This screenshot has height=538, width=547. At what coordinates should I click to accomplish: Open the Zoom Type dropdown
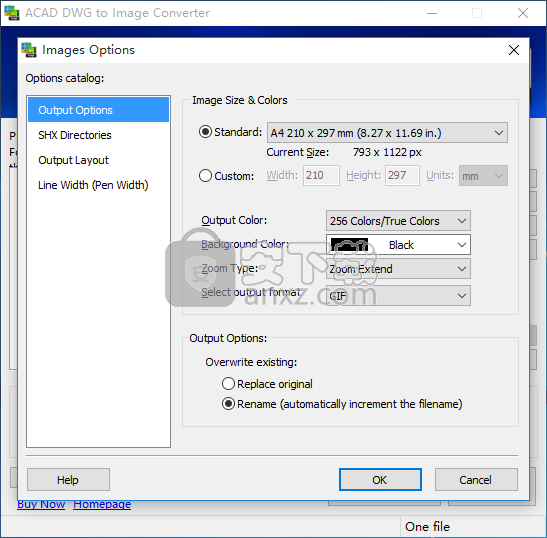tap(398, 269)
